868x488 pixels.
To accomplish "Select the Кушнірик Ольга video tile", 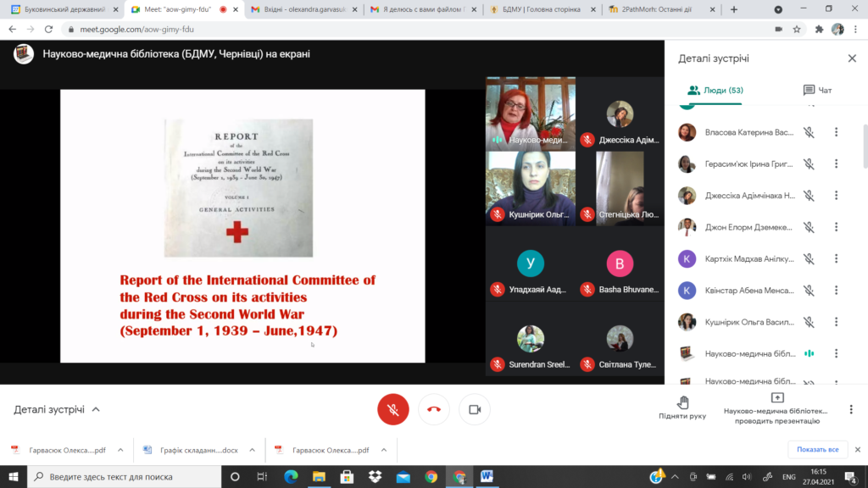I will [531, 188].
